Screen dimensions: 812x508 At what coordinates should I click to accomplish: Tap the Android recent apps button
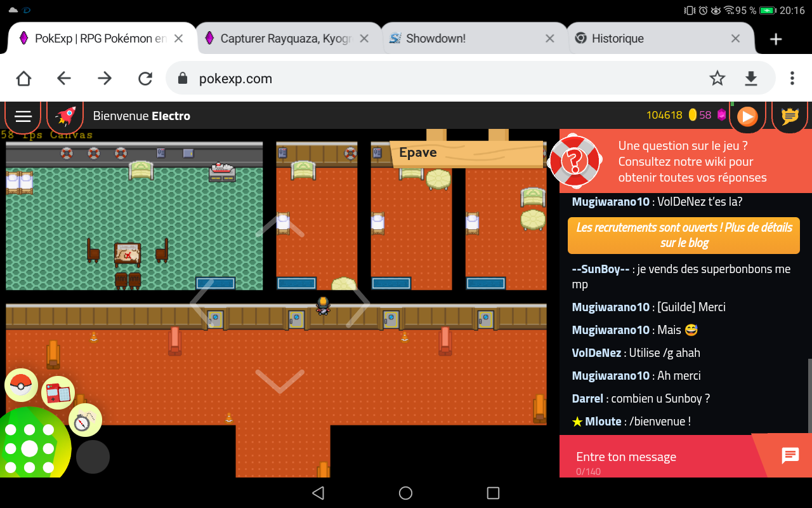click(x=493, y=493)
